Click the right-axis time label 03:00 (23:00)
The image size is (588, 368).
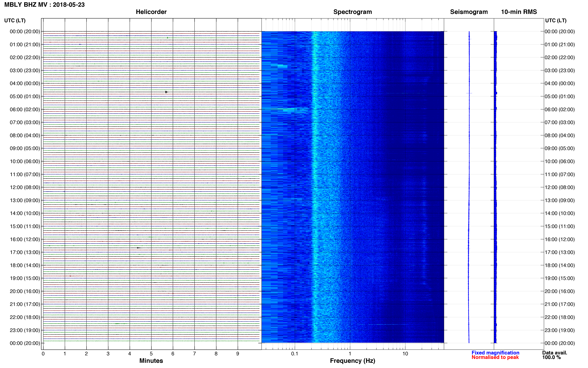click(x=560, y=71)
